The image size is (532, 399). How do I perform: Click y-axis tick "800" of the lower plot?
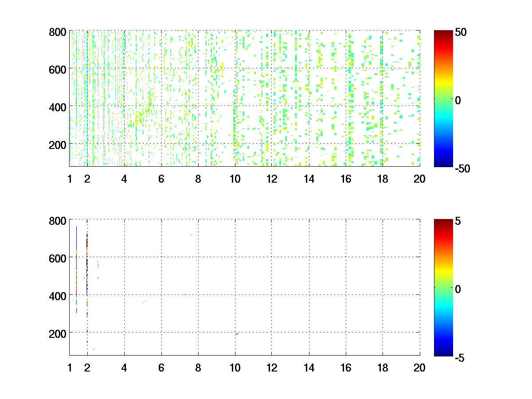(x=58, y=220)
